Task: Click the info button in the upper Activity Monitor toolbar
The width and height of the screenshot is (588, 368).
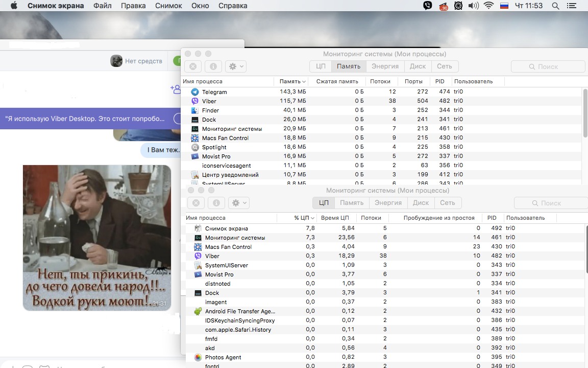Action: (213, 66)
